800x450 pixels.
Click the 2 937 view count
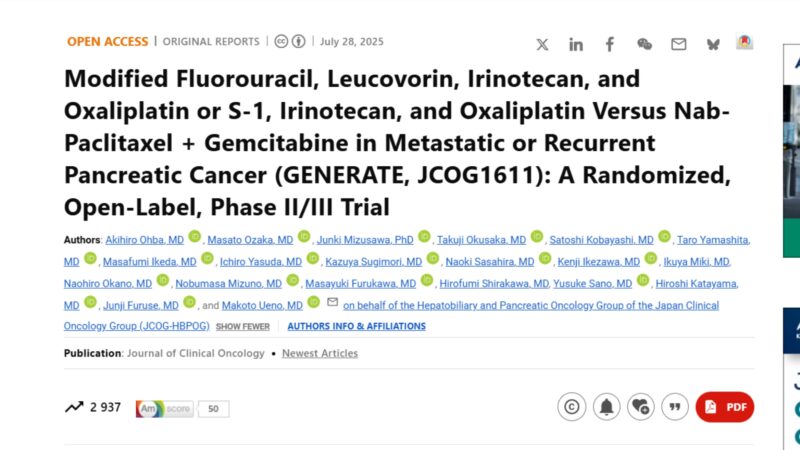105,407
